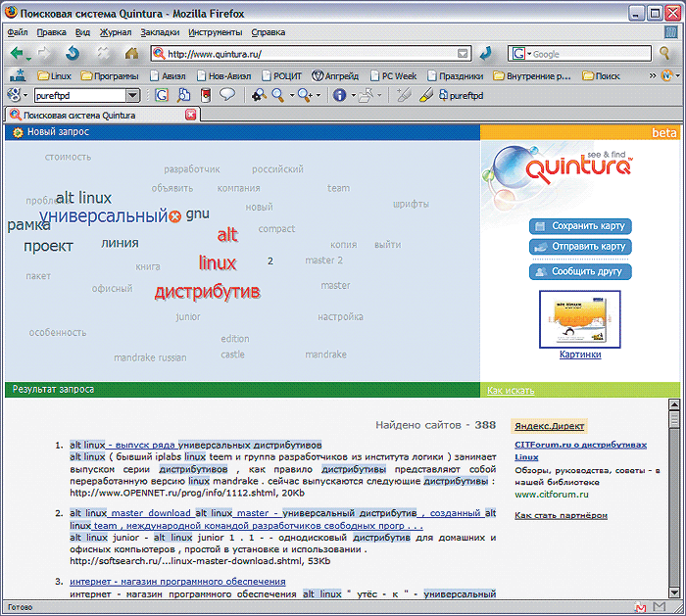Open the magnifier-plus dropdown arrow
Image resolution: width=686 pixels, height=616 pixels.
[x=318, y=95]
